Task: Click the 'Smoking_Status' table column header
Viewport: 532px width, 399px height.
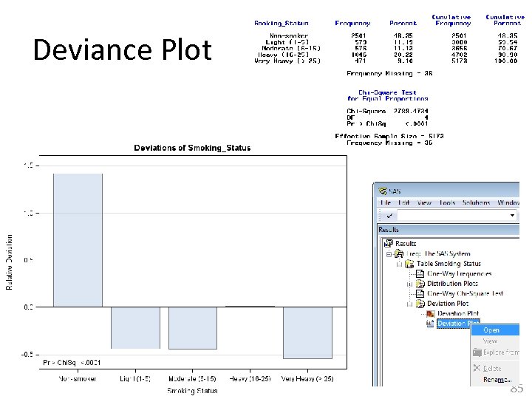Action: click(282, 23)
